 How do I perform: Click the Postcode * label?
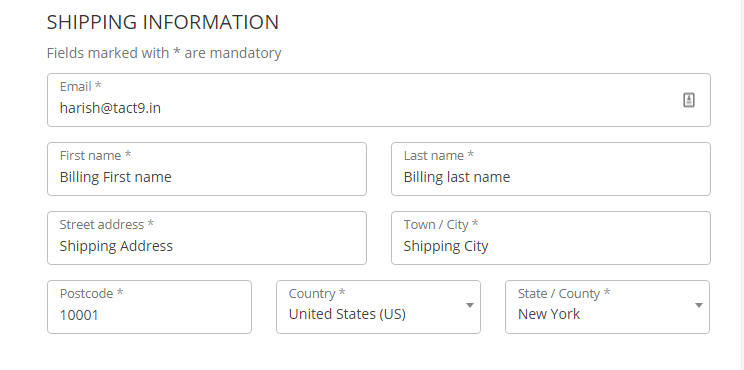coord(91,294)
